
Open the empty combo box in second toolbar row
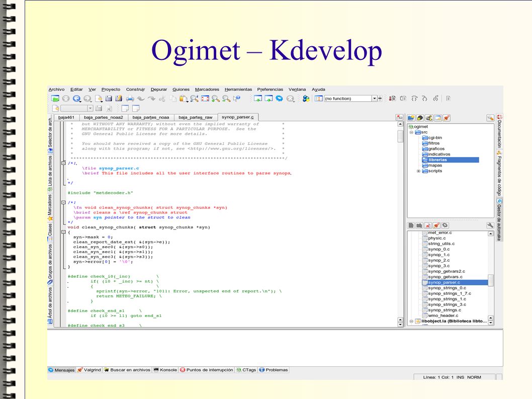click(x=76, y=108)
